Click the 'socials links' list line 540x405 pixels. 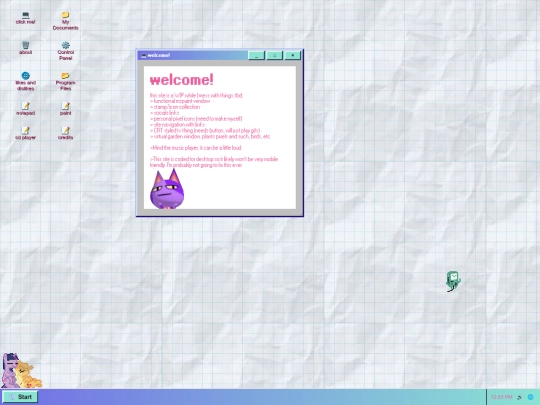pos(165,113)
